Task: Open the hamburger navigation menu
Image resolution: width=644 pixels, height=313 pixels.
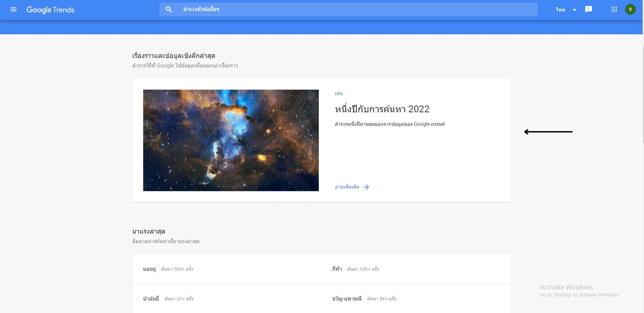Action: (14, 9)
